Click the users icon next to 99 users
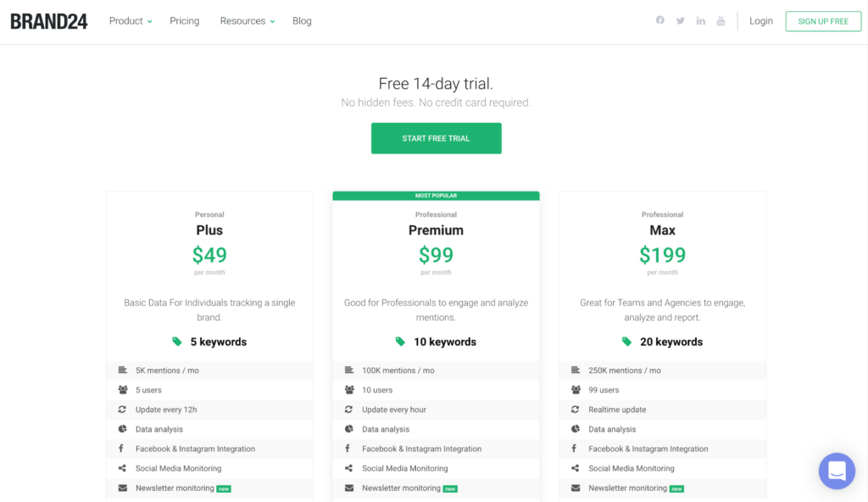 576,390
